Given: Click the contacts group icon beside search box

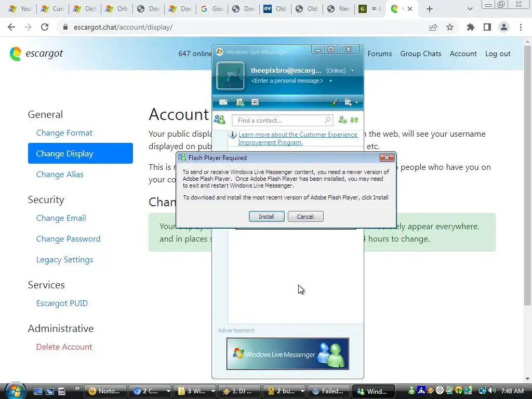Looking at the screenshot, I should click(x=220, y=119).
